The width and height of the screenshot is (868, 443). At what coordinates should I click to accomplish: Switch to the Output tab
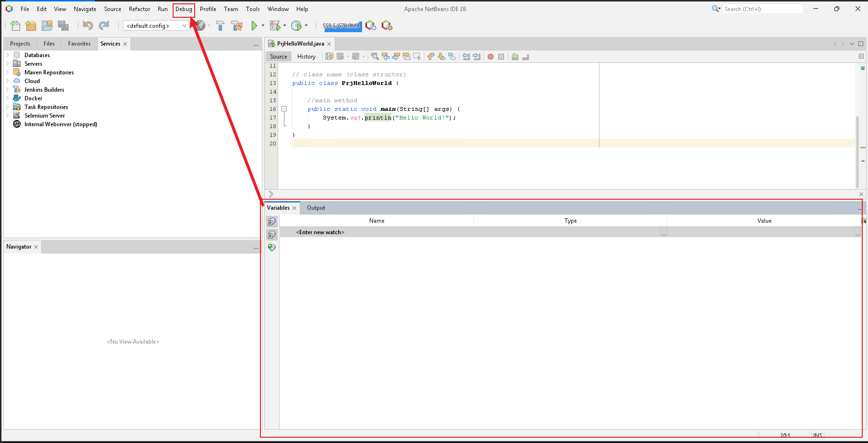316,208
